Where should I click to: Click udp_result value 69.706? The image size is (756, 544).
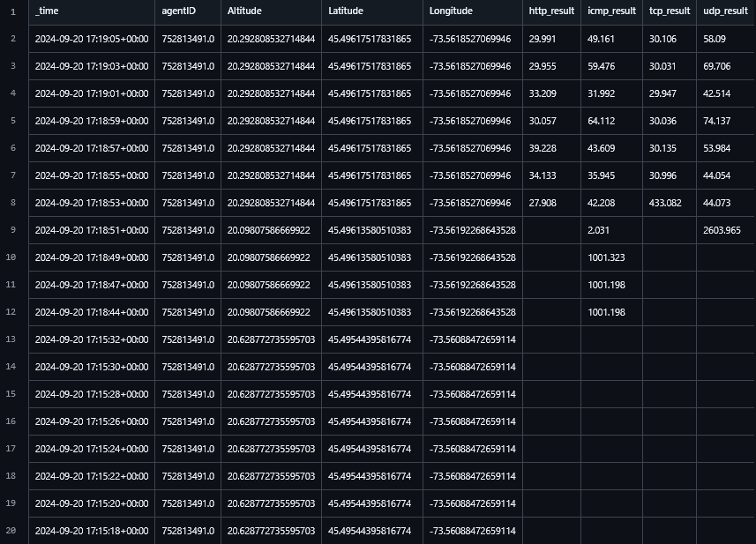click(716, 66)
